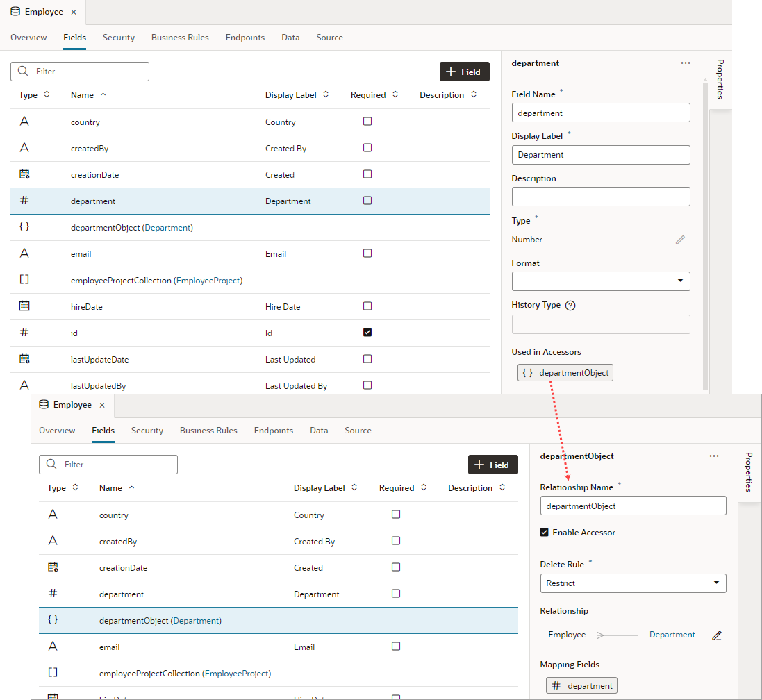This screenshot has height=700, width=762.
Task: Open the three-dot menu for departmentObject
Action: pyautogui.click(x=714, y=456)
